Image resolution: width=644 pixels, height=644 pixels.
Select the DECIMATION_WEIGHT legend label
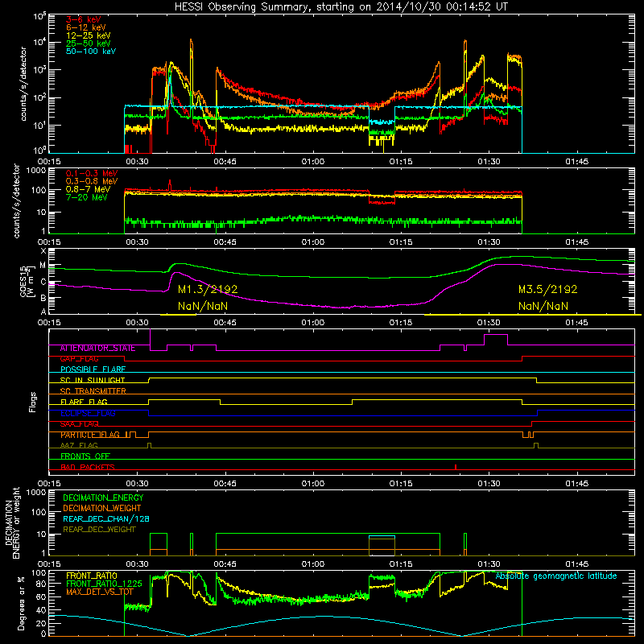point(102,508)
